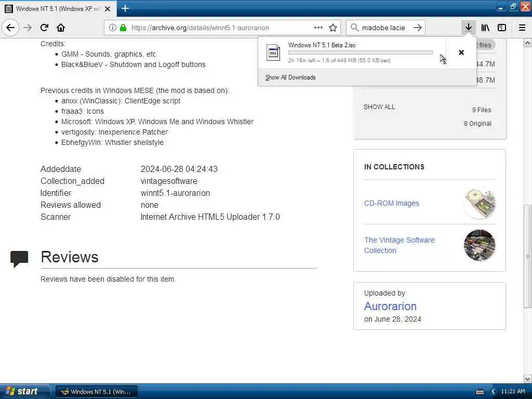Show site information icon in address bar
The width and height of the screenshot is (532, 399).
tap(112, 28)
